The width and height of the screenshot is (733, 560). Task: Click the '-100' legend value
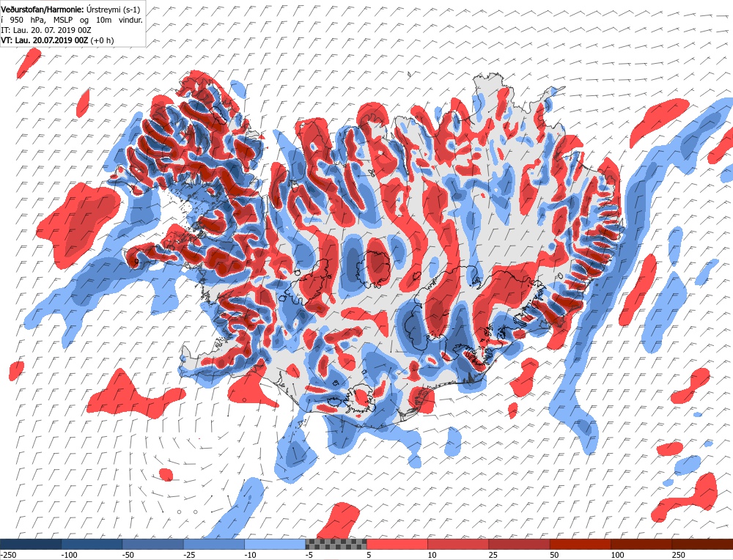(x=69, y=555)
